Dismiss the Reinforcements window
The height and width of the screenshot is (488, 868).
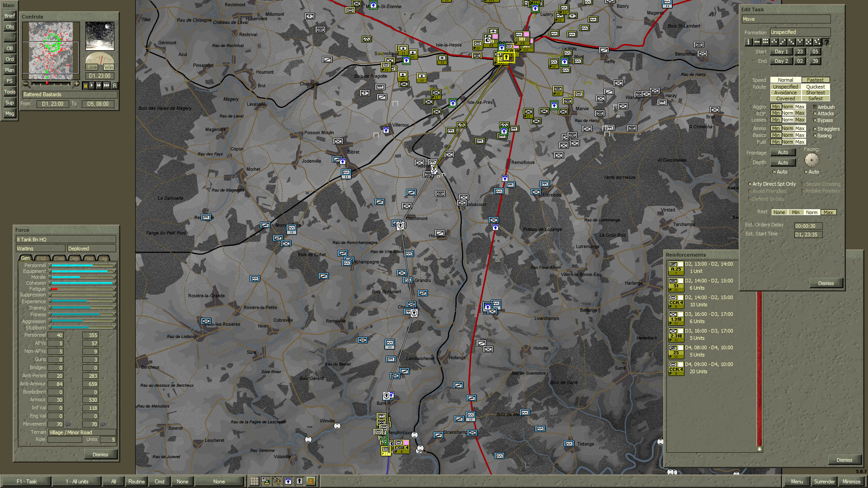click(845, 460)
